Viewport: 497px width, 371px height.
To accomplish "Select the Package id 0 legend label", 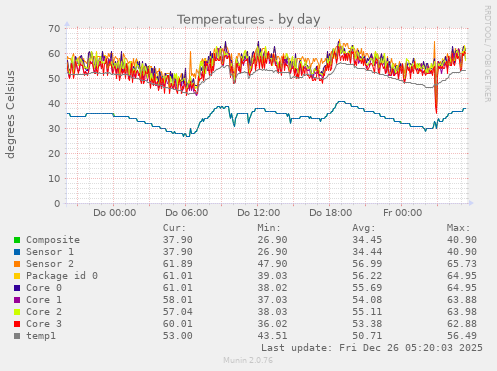I will (62, 276).
